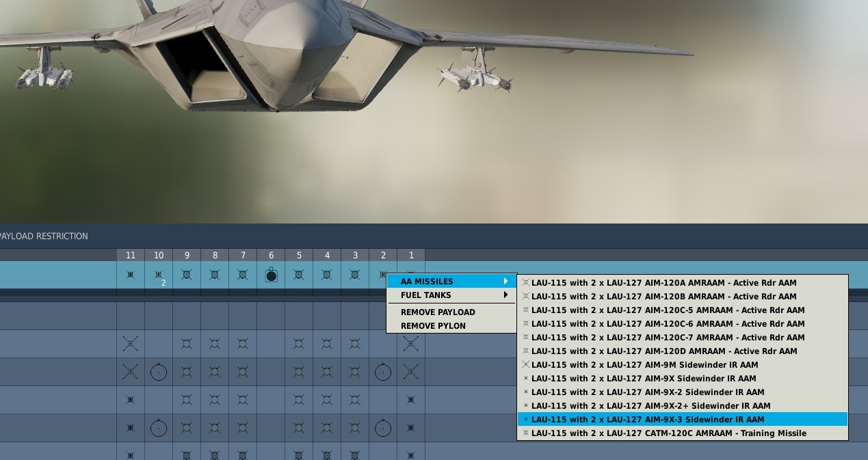Image resolution: width=868 pixels, height=460 pixels.
Task: Click the pylon column header 1
Action: (x=411, y=256)
